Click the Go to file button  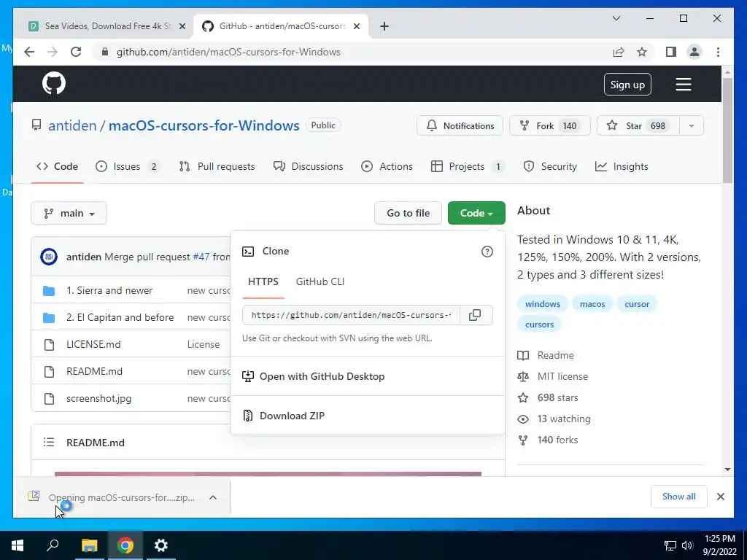409,213
